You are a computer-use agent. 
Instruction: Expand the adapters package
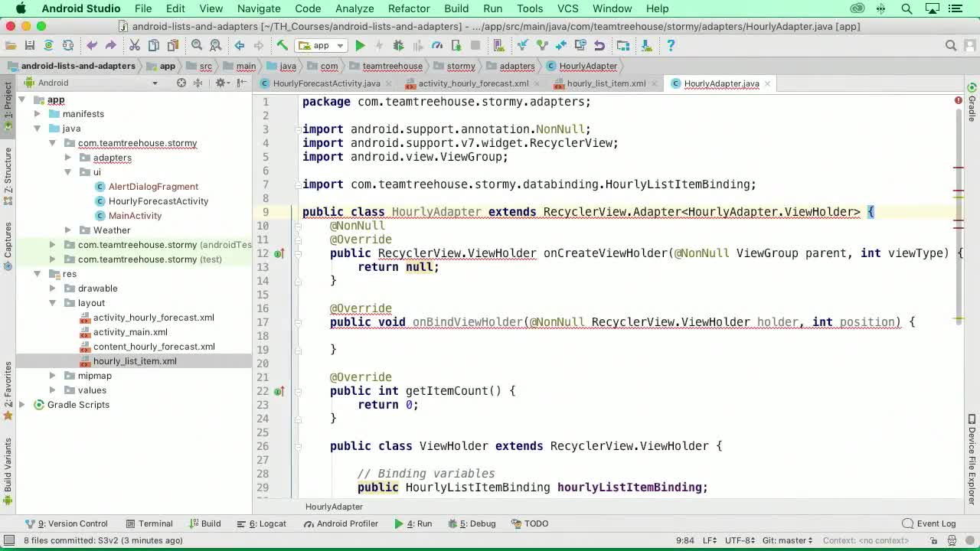pyautogui.click(x=67, y=158)
